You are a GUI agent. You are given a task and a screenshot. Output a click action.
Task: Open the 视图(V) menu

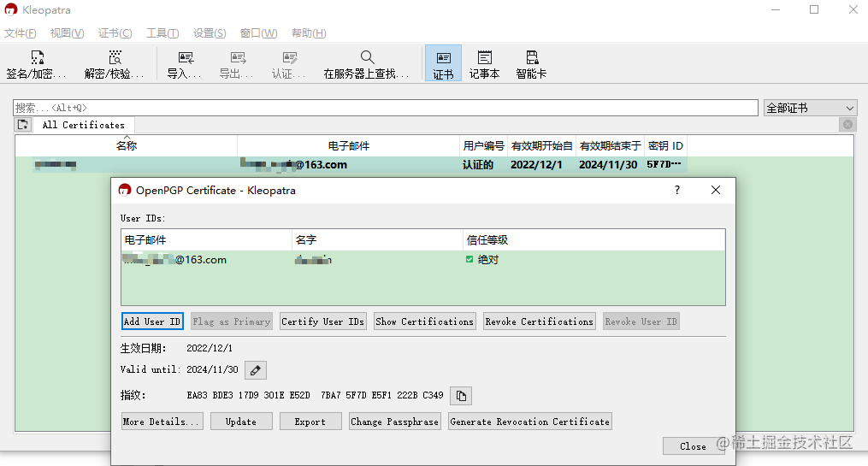tap(67, 33)
